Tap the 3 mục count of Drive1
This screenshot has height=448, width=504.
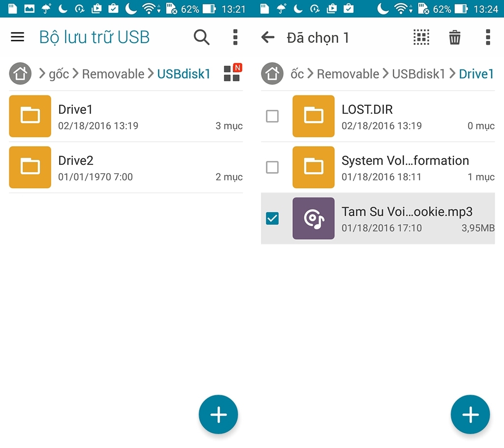coord(229,126)
